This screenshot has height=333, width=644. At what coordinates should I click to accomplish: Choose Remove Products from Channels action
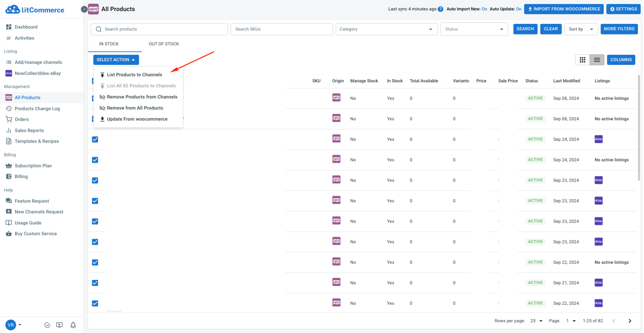tap(142, 97)
